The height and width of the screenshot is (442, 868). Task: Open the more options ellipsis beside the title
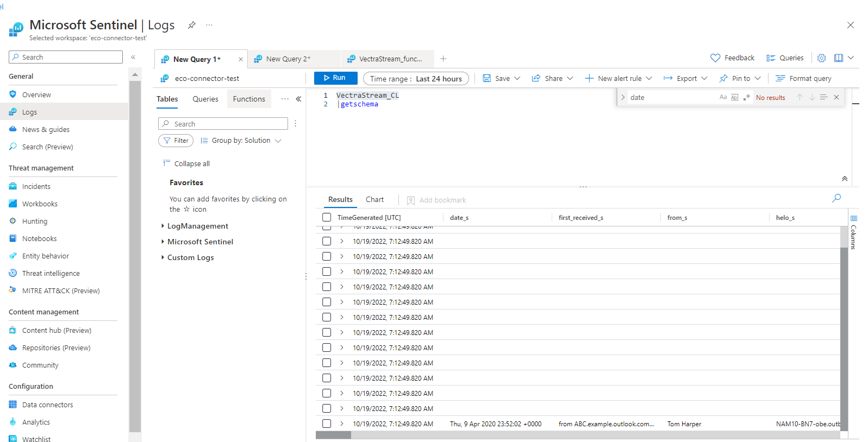[209, 25]
